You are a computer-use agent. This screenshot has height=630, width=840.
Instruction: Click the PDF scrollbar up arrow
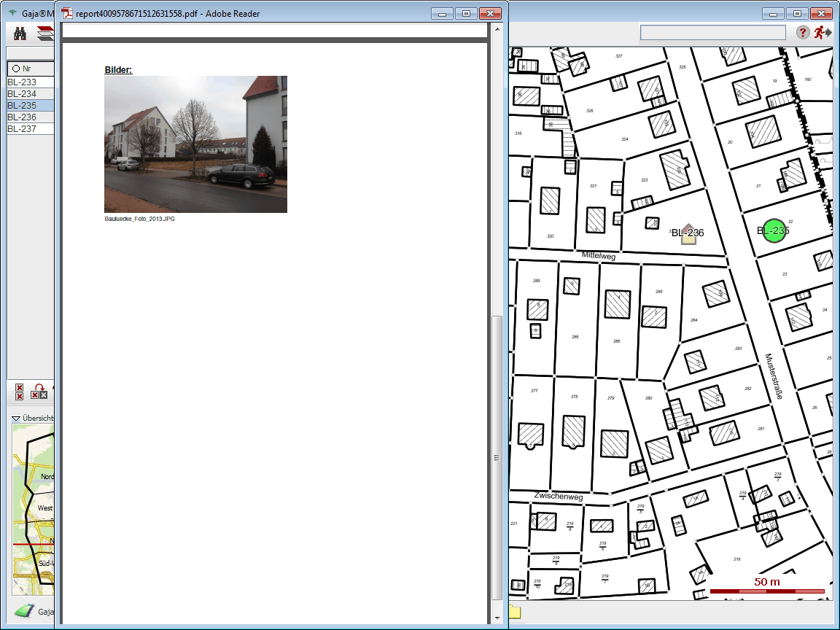(x=498, y=29)
